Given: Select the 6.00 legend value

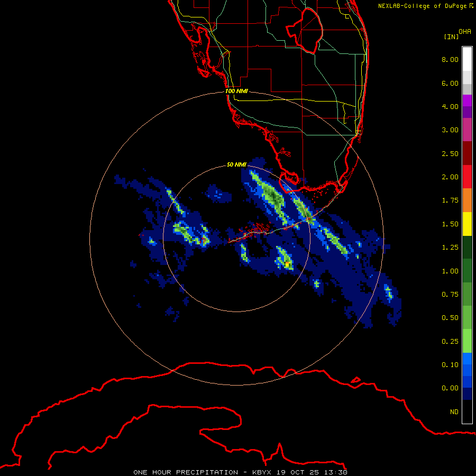Looking at the screenshot, I should tap(450, 83).
